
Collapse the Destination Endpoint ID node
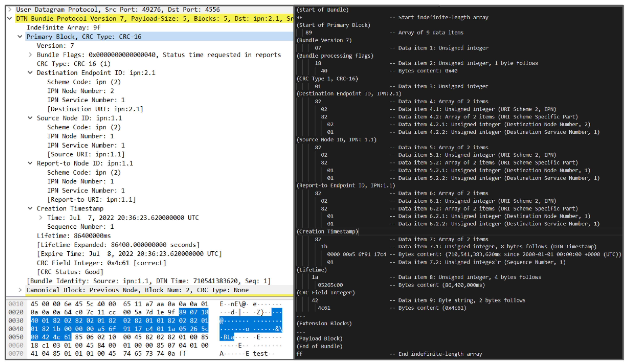(x=30, y=73)
